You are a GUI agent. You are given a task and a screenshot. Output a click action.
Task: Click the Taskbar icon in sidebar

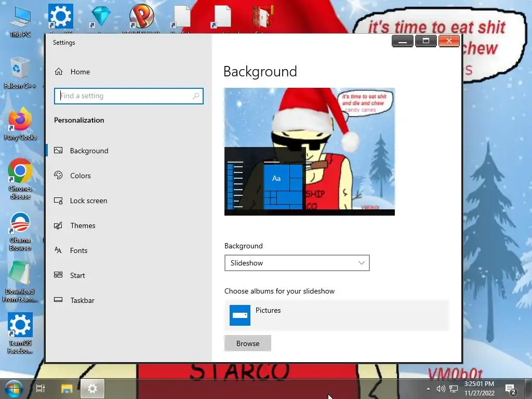(x=58, y=300)
